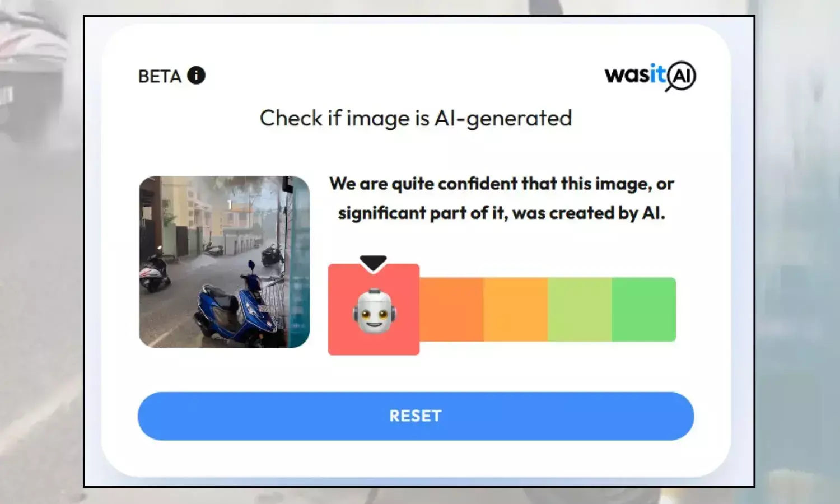Click the RESET button
The width and height of the screenshot is (840, 504).
point(416,416)
